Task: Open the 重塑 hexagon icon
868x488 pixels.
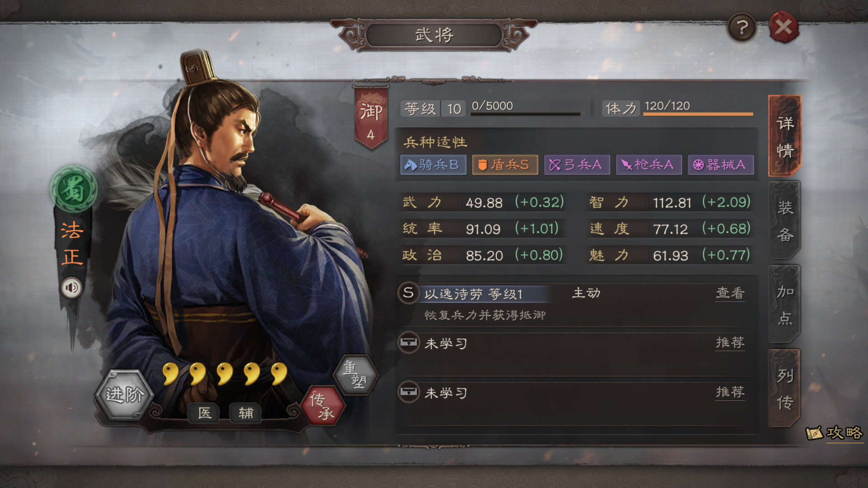Action: click(x=356, y=374)
